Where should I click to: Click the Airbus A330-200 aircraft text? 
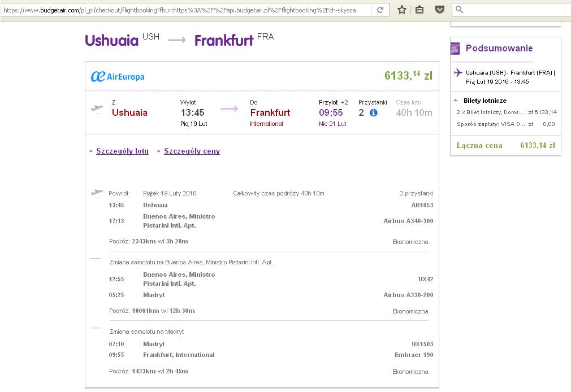click(x=408, y=295)
